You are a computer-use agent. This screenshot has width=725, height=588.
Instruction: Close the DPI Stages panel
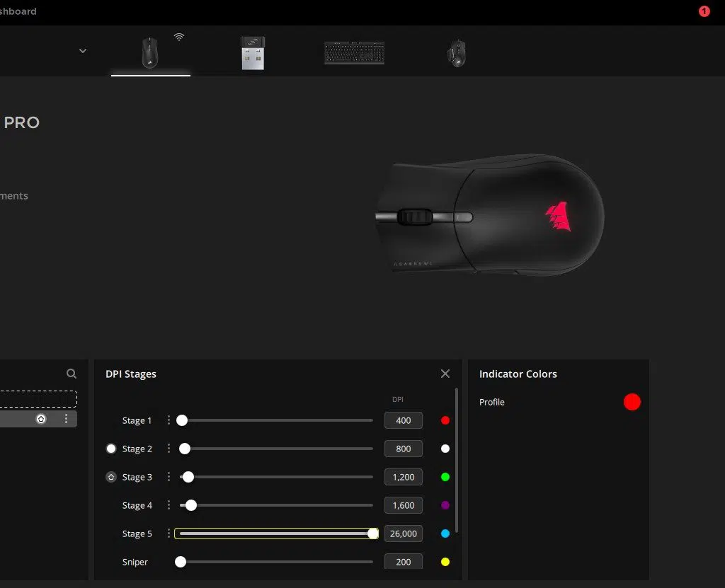[x=445, y=374]
